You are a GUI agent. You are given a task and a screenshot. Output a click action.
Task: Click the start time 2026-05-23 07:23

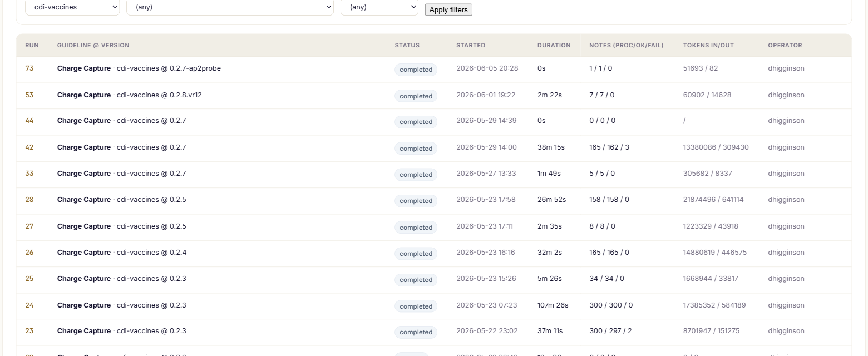tap(487, 305)
